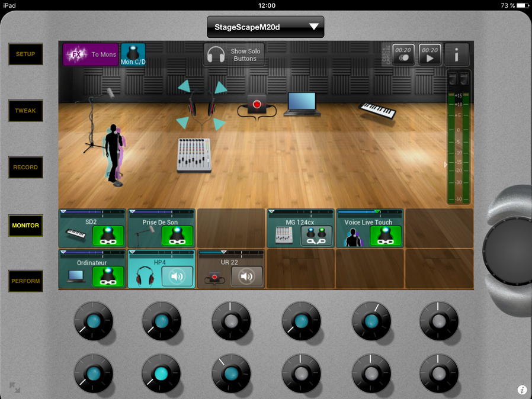Toggle the UR 22 channel mute speaker button
532x399 pixels.
tap(246, 276)
